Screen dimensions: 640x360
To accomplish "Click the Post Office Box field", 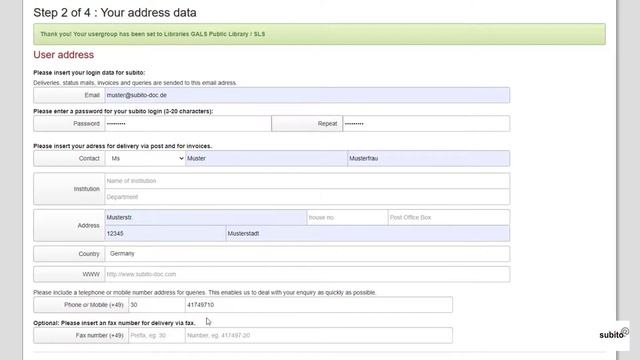I will coord(449,218).
